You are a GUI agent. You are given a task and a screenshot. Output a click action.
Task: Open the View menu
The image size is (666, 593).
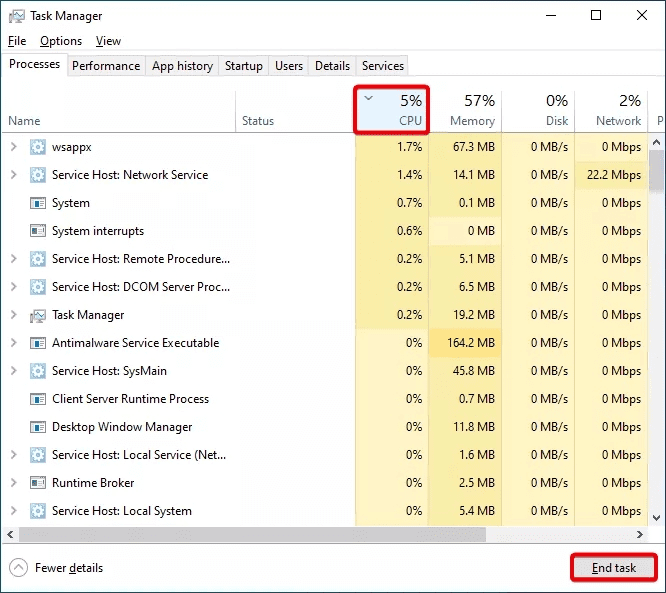pyautogui.click(x=108, y=41)
